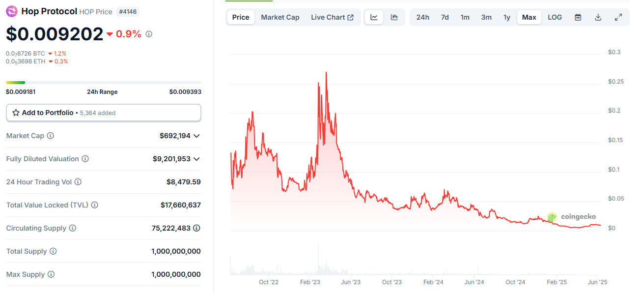Click the $0.009181 range low value

tap(21, 92)
